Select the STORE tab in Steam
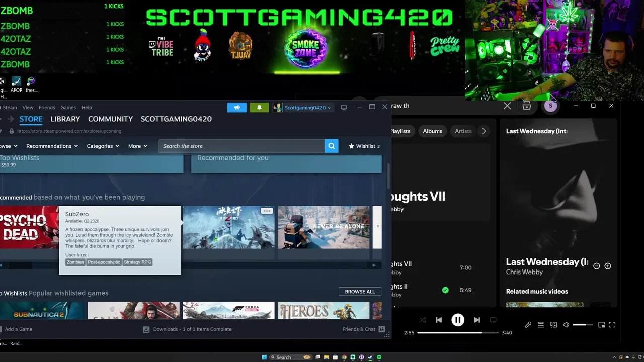 point(31,119)
